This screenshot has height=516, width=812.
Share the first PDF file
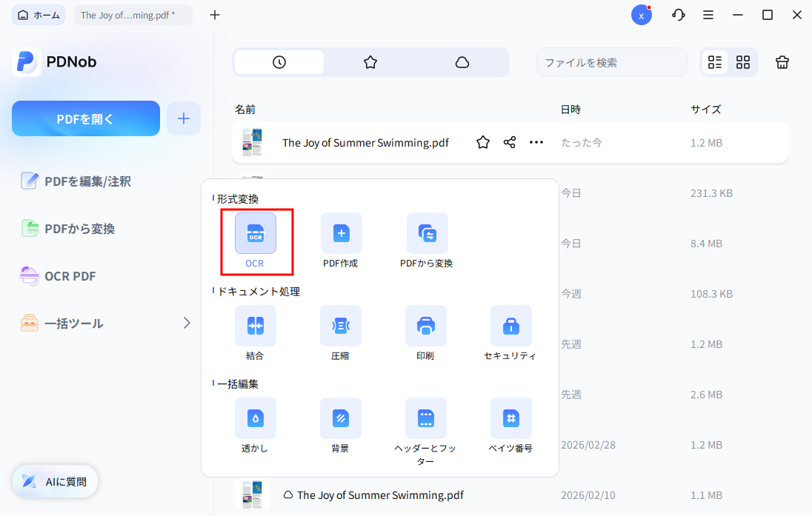[510, 143]
